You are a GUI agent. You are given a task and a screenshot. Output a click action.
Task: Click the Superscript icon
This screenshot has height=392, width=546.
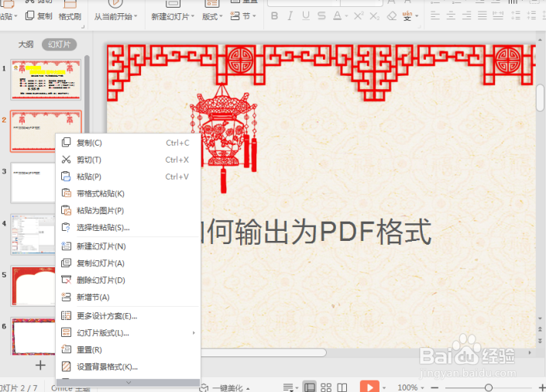pos(359,16)
